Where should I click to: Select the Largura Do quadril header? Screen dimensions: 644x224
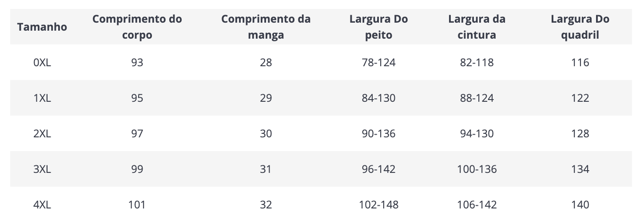(x=580, y=27)
